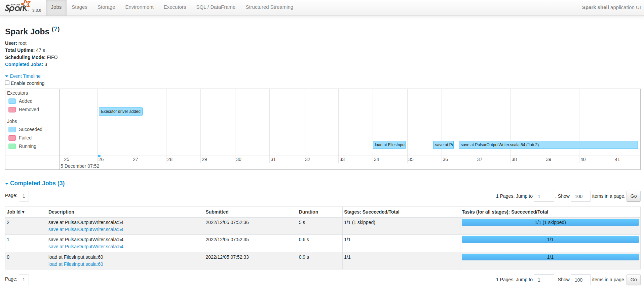Select 'Total Uptime: 47 s' text
644x287 pixels.
(x=25, y=50)
